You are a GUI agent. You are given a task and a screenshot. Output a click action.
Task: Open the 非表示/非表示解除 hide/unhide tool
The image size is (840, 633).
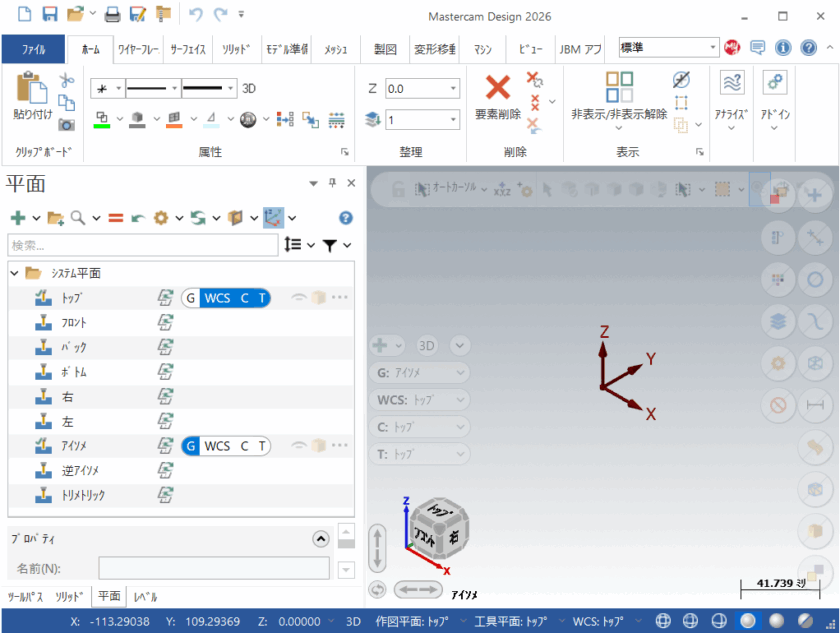(x=618, y=88)
